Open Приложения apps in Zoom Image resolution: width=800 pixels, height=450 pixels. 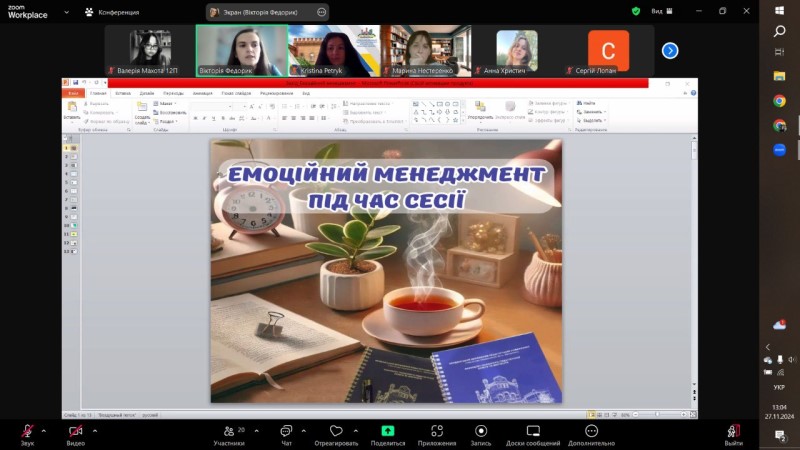tap(437, 435)
